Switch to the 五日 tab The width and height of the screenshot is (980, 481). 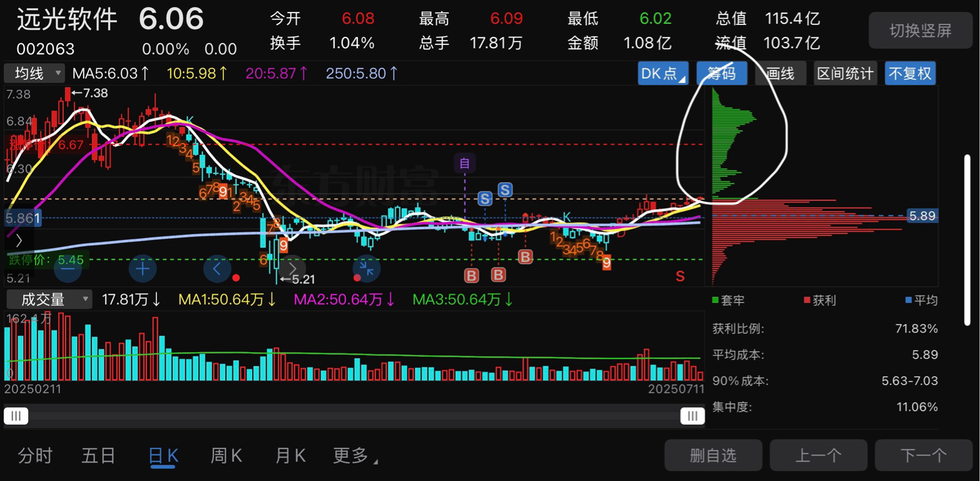pyautogui.click(x=99, y=455)
